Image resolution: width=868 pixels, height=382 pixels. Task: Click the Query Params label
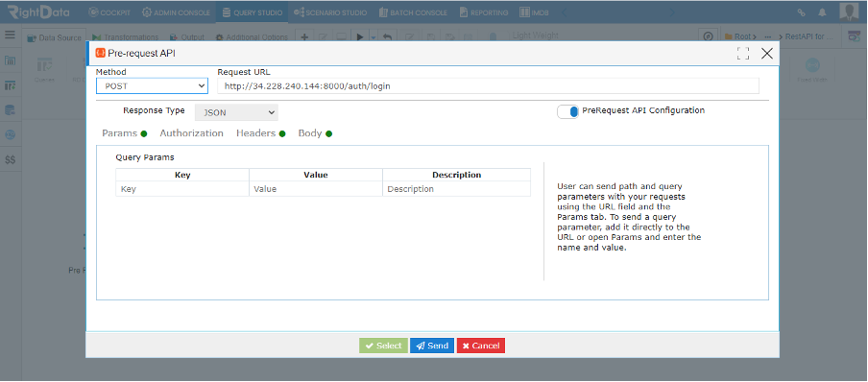(144, 157)
